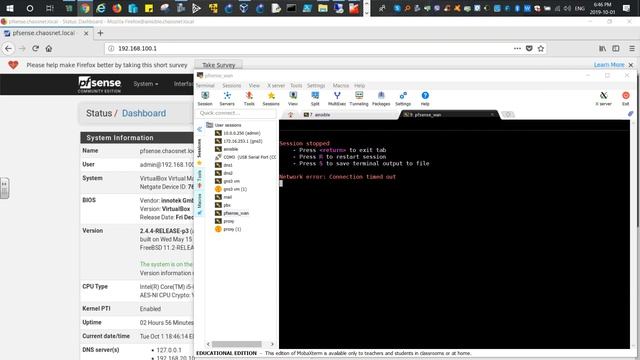Open a new Firefox tab with plus
Screen dimensions: 640x360
[x=100, y=33]
